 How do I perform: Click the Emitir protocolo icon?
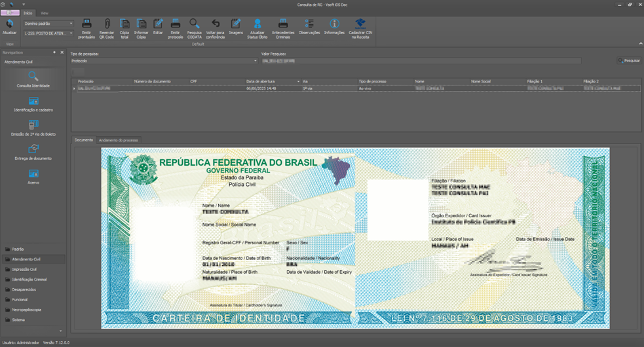pos(176,24)
